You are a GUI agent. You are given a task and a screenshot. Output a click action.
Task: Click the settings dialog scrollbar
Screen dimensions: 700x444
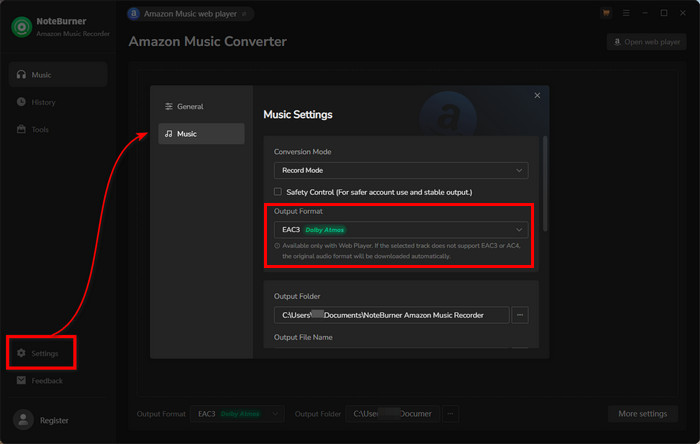[x=545, y=184]
